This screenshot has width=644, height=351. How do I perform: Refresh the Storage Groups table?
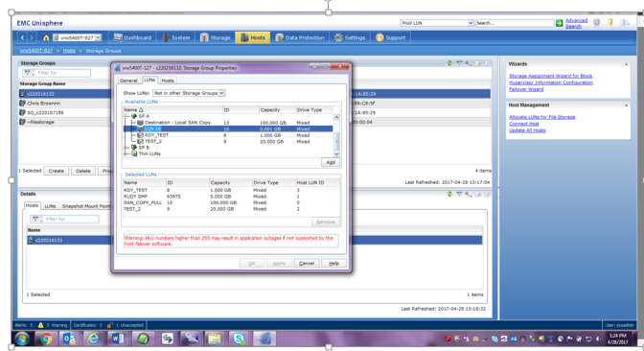point(449,63)
